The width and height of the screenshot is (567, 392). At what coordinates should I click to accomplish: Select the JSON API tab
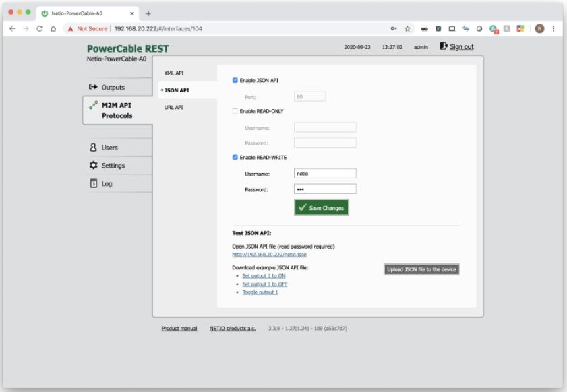point(187,90)
